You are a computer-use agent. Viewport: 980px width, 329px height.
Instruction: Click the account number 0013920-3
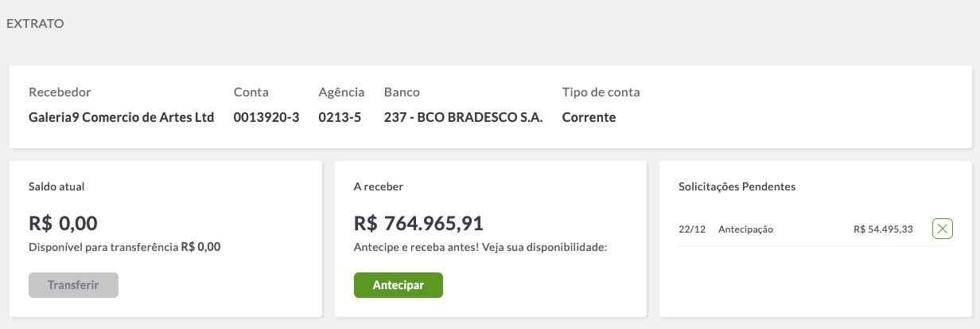266,117
